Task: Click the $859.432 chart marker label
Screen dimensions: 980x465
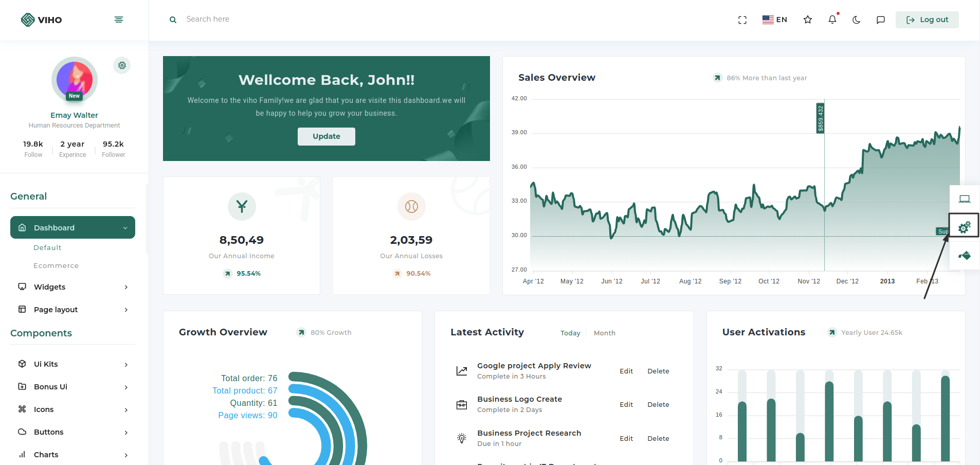Action: coord(820,118)
